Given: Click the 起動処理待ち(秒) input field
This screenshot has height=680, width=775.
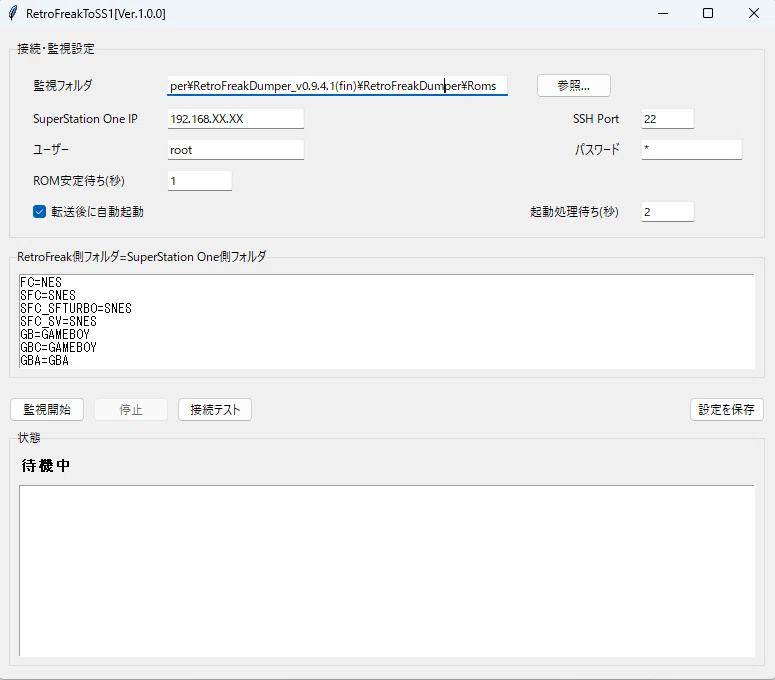Looking at the screenshot, I should (668, 212).
